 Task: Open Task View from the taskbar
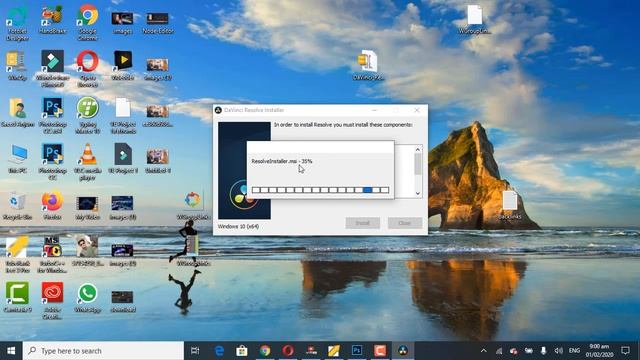pyautogui.click(x=195, y=351)
